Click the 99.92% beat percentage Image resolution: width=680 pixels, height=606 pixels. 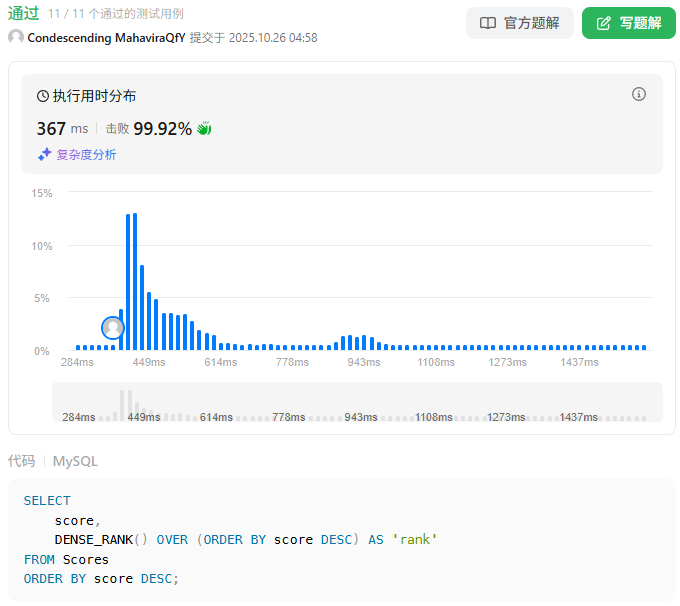tap(162, 128)
